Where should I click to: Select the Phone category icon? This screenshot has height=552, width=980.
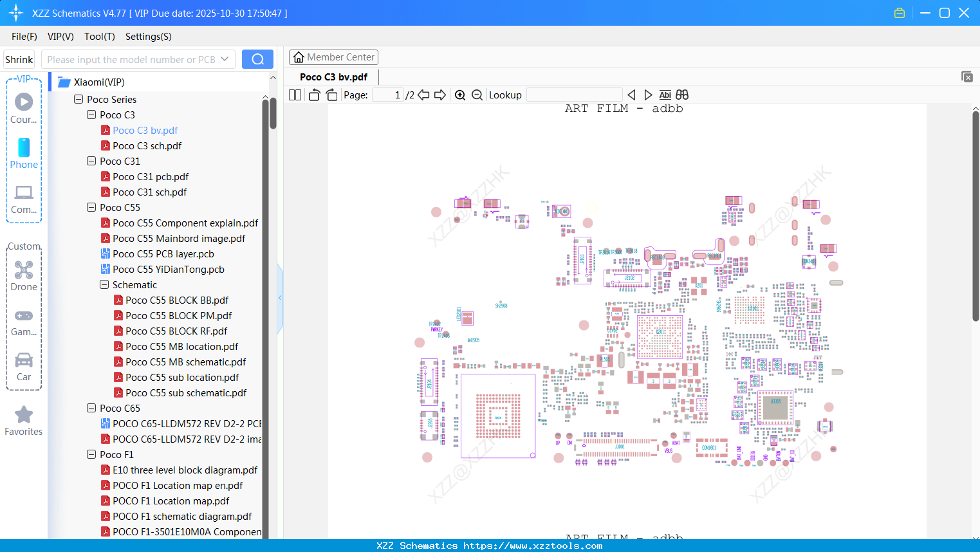[x=24, y=153]
